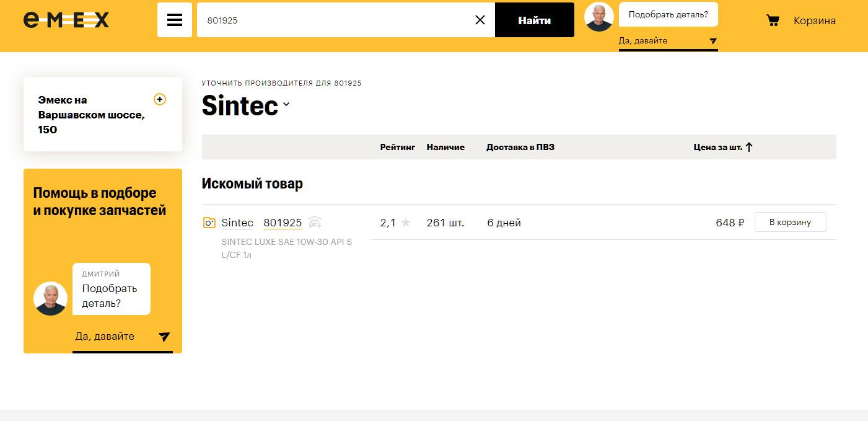This screenshot has width=868, height=421.
Task: Click the 648 ₽ price
Action: 730,223
